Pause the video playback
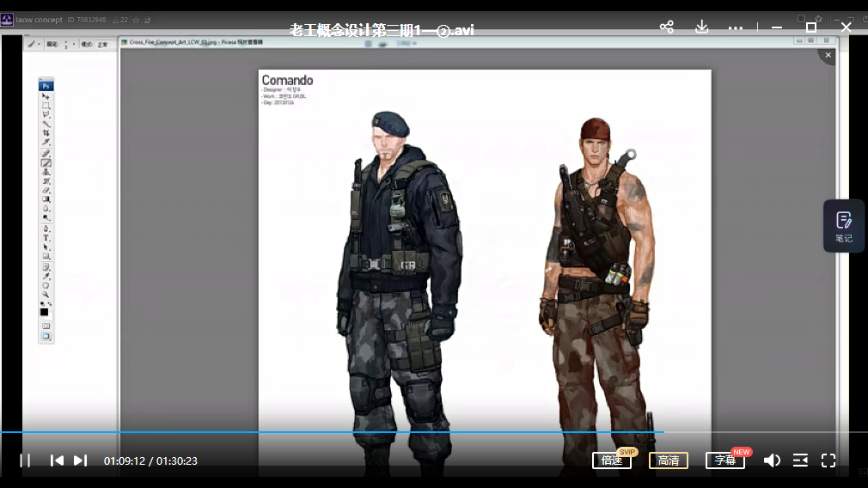868x488 pixels. pos(26,461)
